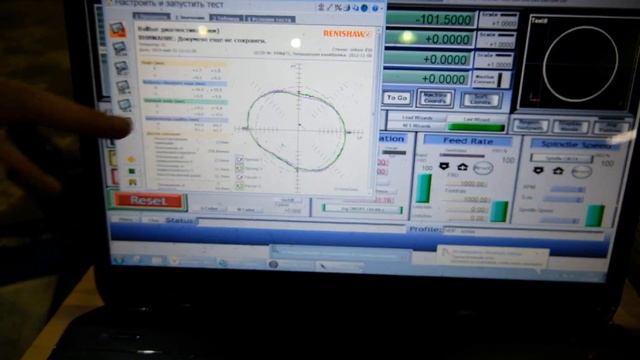Toggle the Machine Coords button
The height and width of the screenshot is (360, 640).
[x=435, y=98]
